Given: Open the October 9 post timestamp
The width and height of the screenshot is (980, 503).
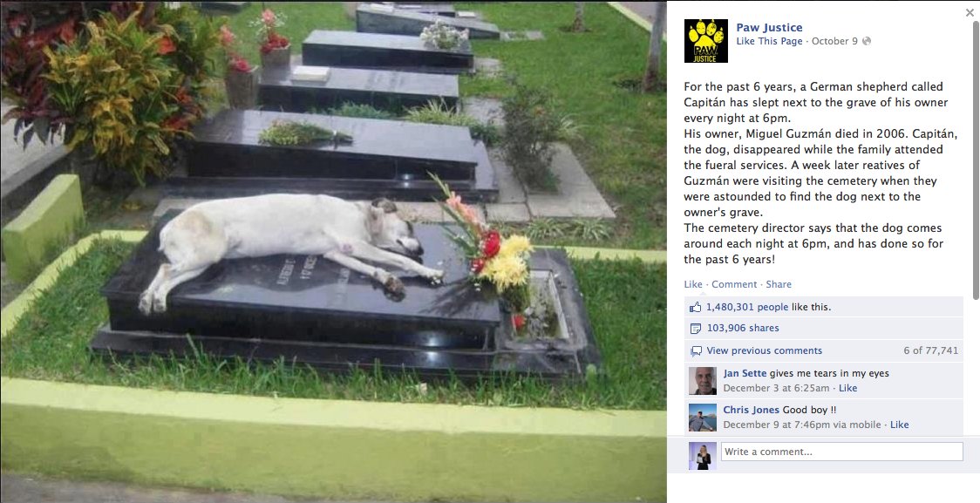Looking at the screenshot, I should (x=834, y=41).
